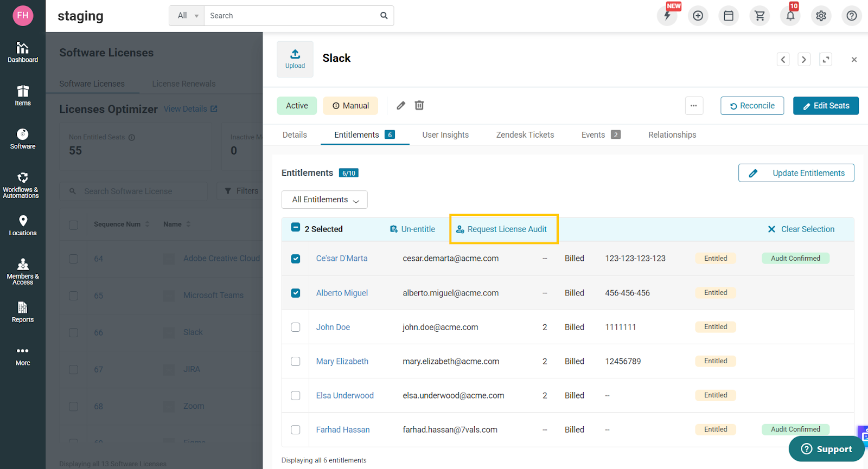Open the NEW lightning bolt icon
The image size is (868, 469).
click(x=667, y=16)
